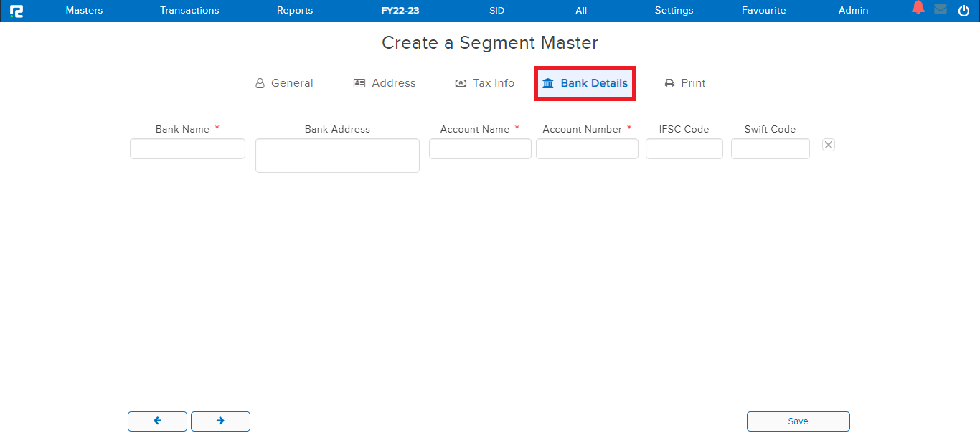Click the forward arrow navigation button

pyautogui.click(x=220, y=421)
